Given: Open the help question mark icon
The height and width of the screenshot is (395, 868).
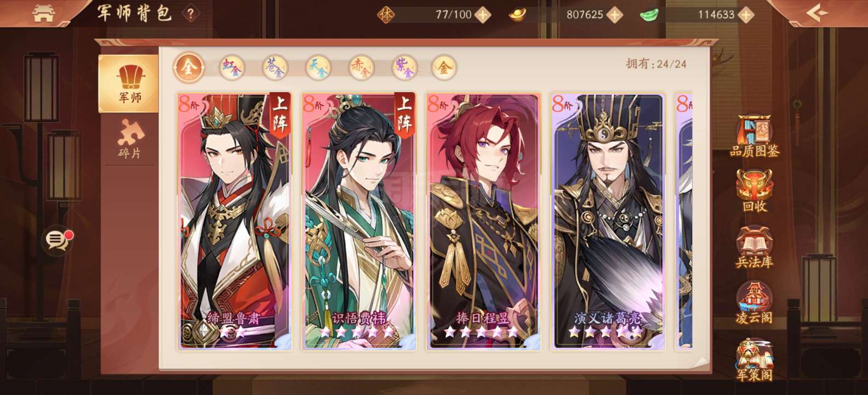Looking at the screenshot, I should click(x=190, y=14).
